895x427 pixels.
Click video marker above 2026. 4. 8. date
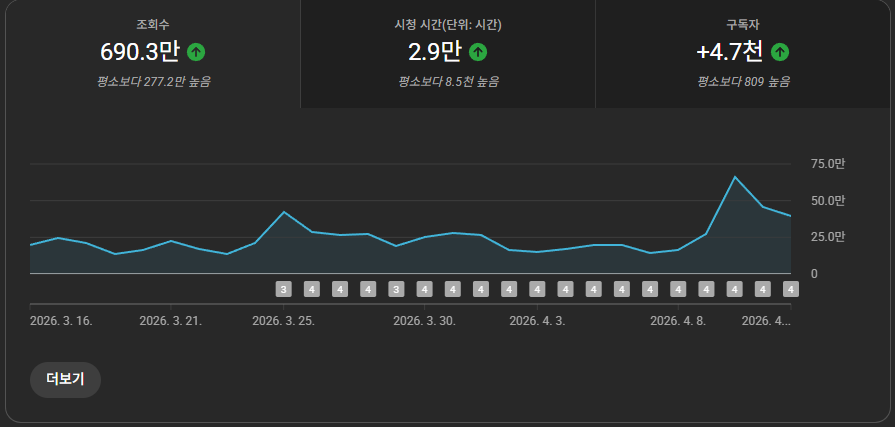click(x=678, y=290)
